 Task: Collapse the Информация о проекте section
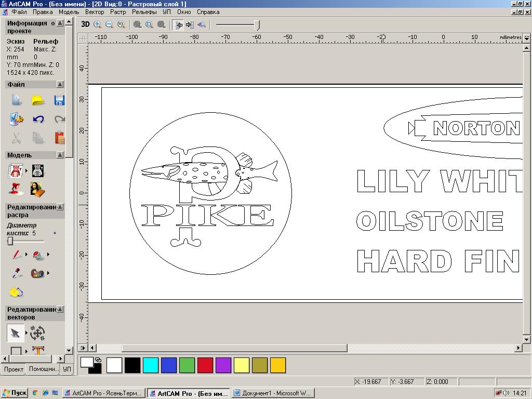[60, 23]
